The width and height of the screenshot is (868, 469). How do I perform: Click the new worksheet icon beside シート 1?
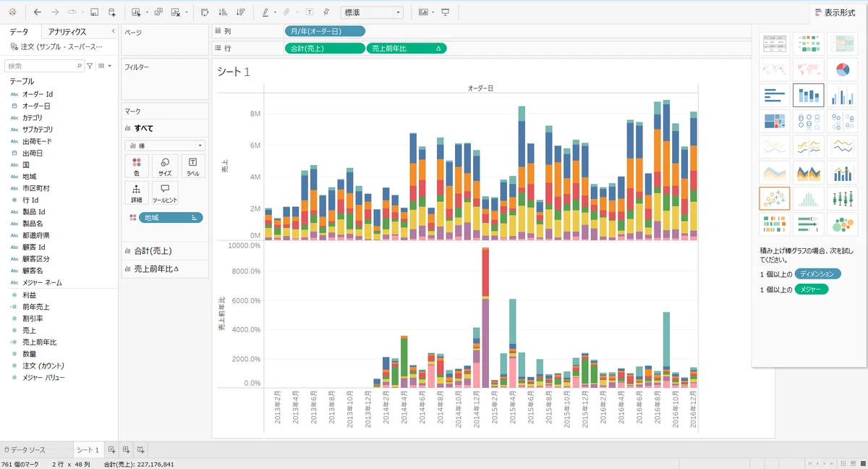pos(111,449)
